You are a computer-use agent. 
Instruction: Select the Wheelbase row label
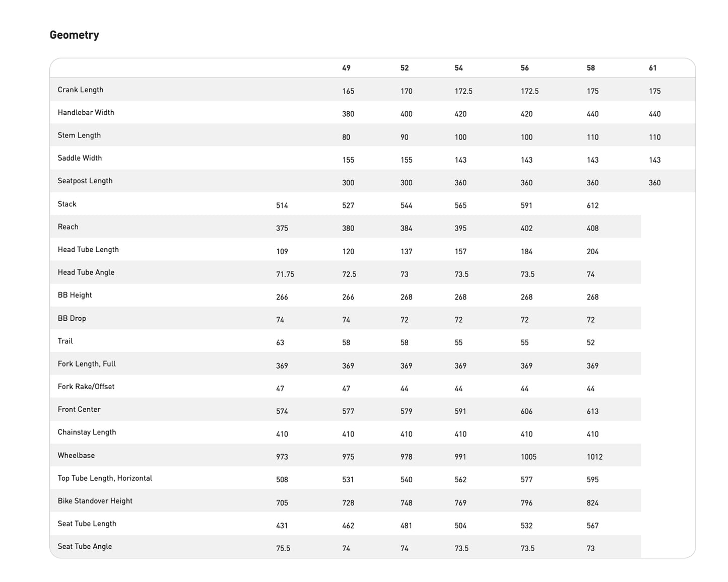coord(76,455)
